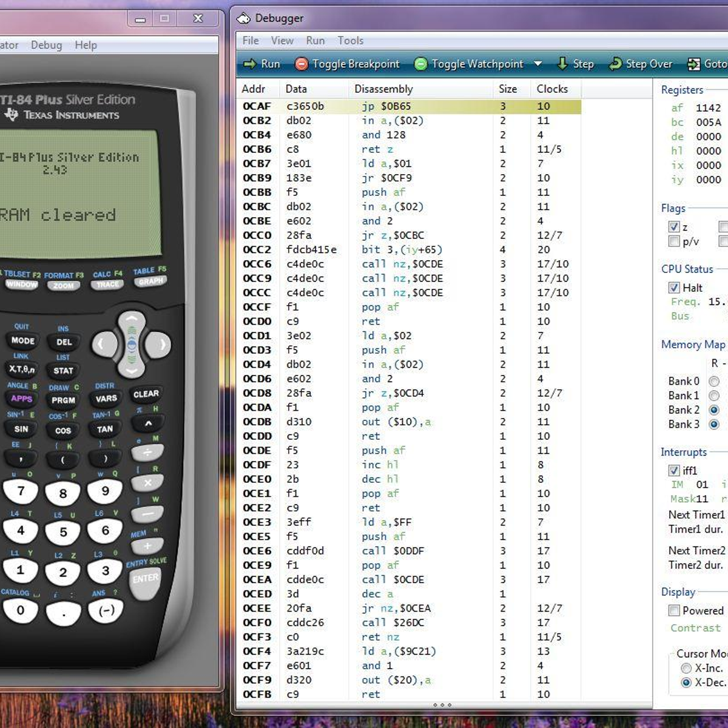
Task: Open the Toggle Watchpoint dropdown arrow
Action: 536,64
